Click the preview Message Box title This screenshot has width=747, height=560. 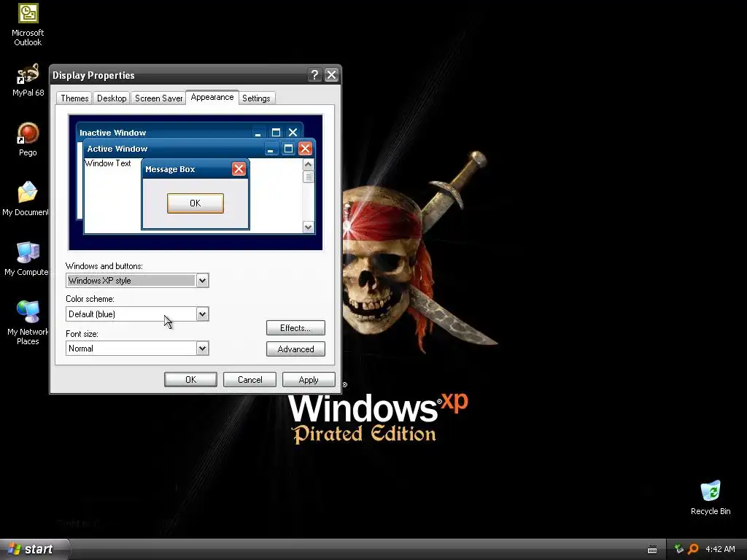point(170,169)
